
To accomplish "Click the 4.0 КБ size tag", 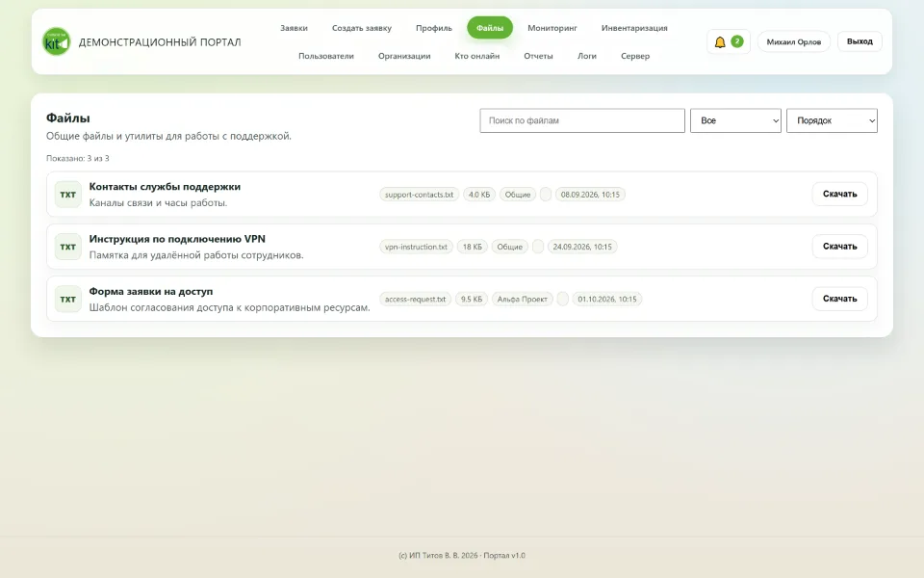I will point(479,195).
